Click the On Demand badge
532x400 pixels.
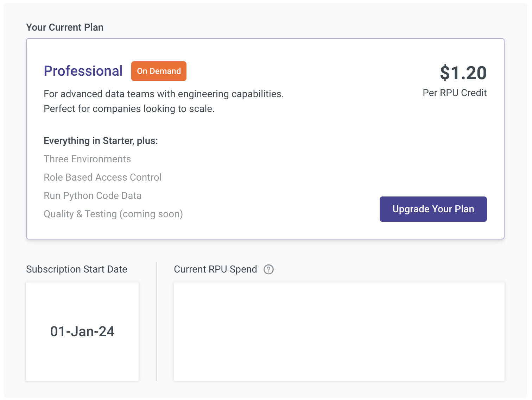pos(159,71)
